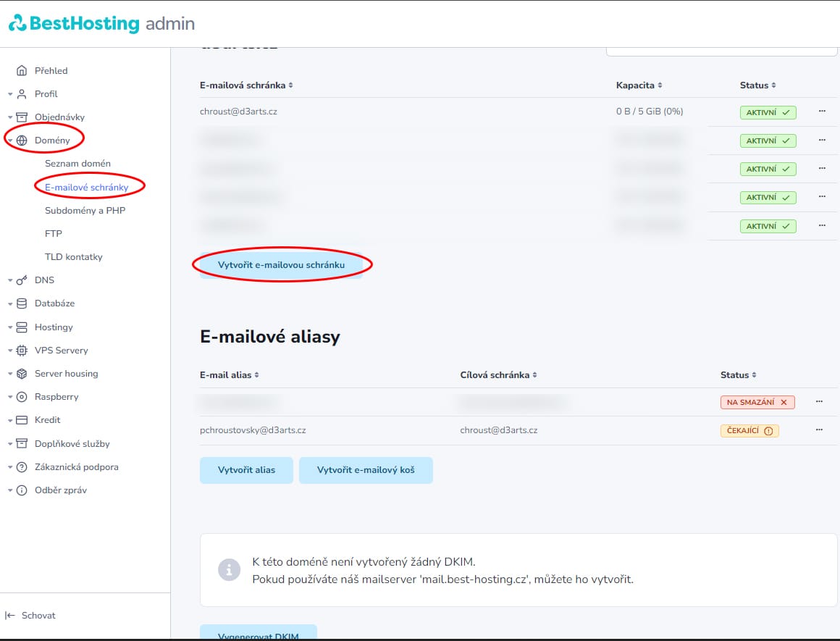Click the search field at top right
The width and height of the screenshot is (840, 641).
click(x=722, y=51)
